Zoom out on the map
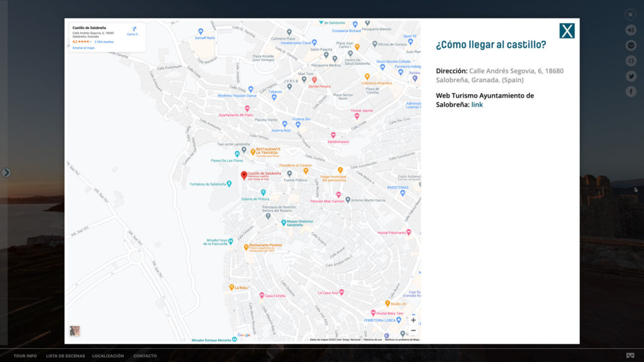The image size is (644, 362). [x=413, y=331]
